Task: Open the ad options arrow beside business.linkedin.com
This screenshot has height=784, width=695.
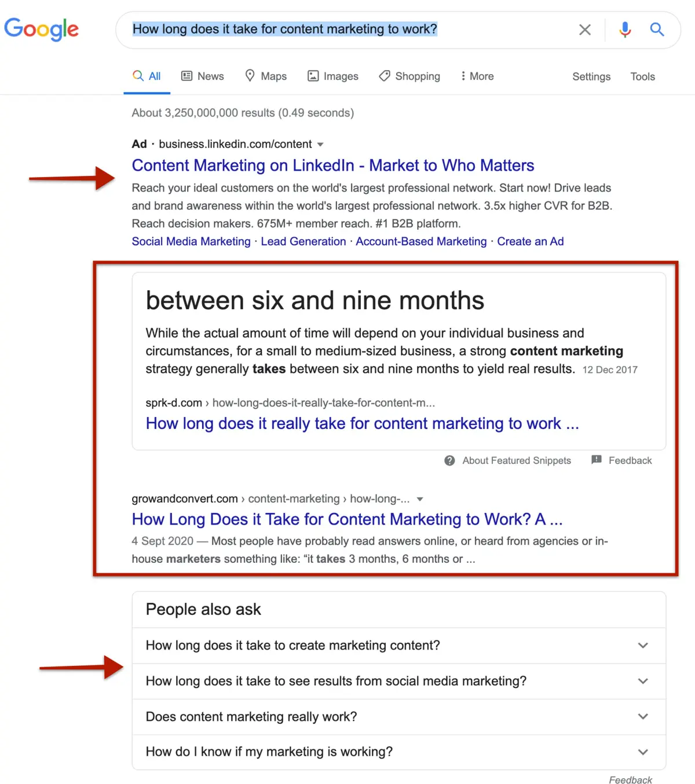Action: 320,144
